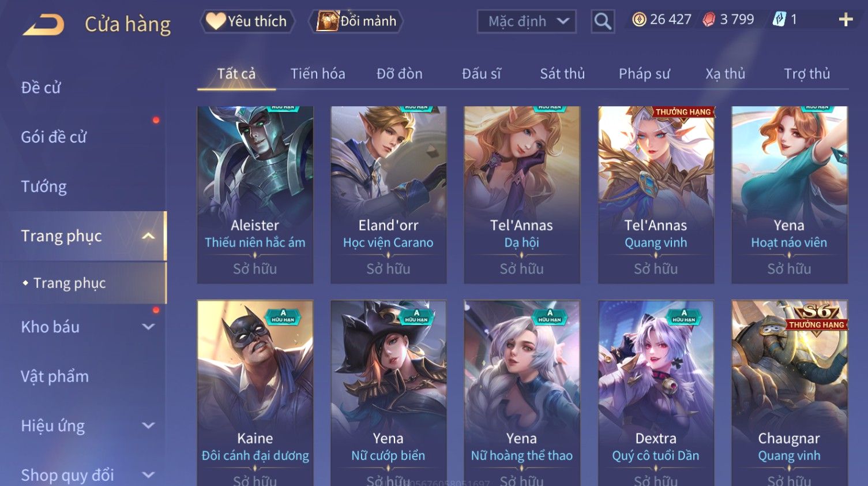Image resolution: width=868 pixels, height=486 pixels.
Task: Expand the Hiệu ứng sidebar section
Action: coord(148,425)
